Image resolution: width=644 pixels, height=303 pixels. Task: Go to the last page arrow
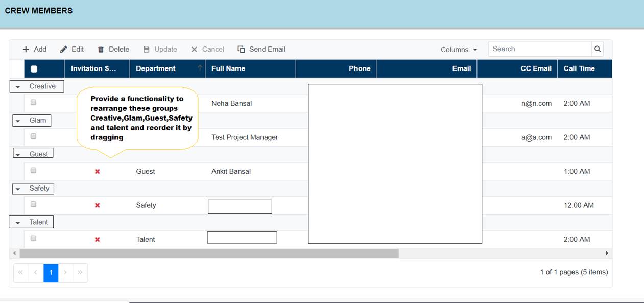tap(80, 273)
